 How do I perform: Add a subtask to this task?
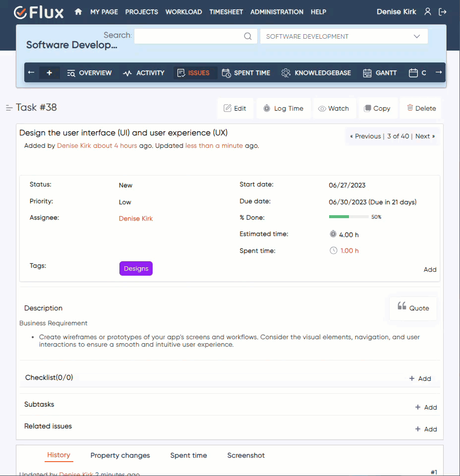click(x=426, y=407)
